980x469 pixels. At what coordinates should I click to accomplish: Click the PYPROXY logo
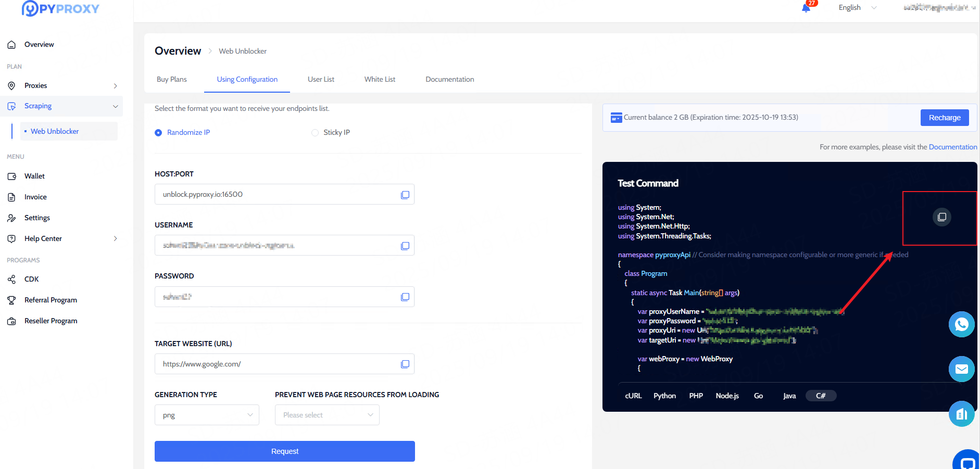60,8
